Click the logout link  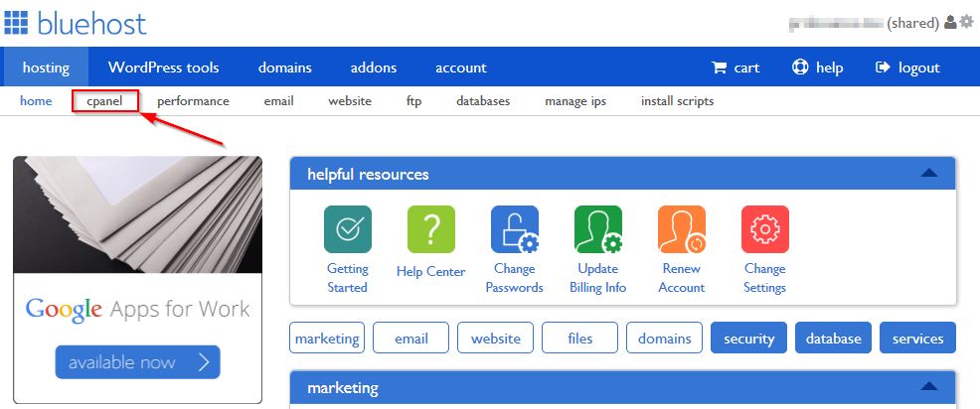[x=908, y=68]
